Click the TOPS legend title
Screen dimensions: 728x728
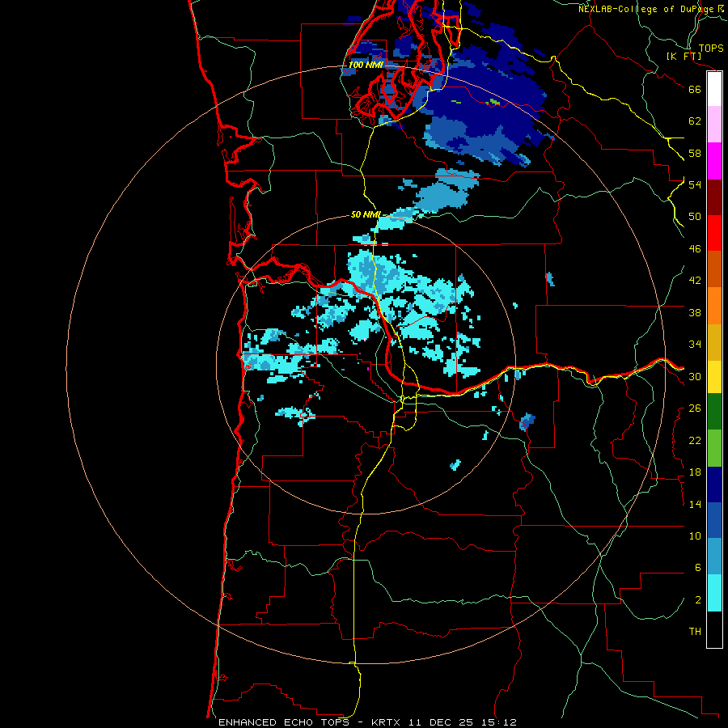pyautogui.click(x=711, y=48)
